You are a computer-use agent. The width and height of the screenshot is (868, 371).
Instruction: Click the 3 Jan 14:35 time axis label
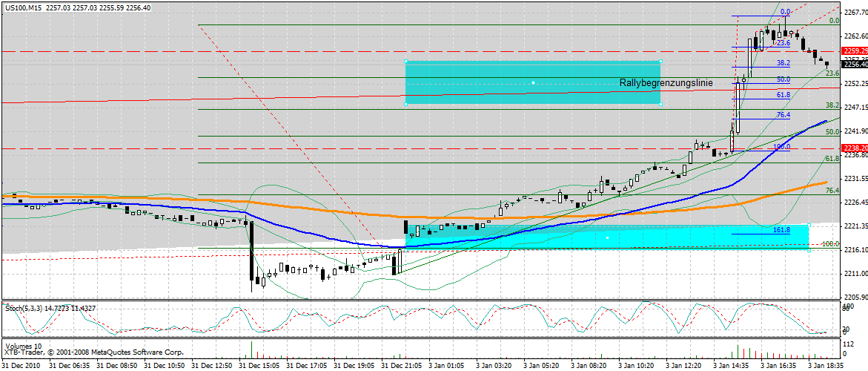pos(730,366)
